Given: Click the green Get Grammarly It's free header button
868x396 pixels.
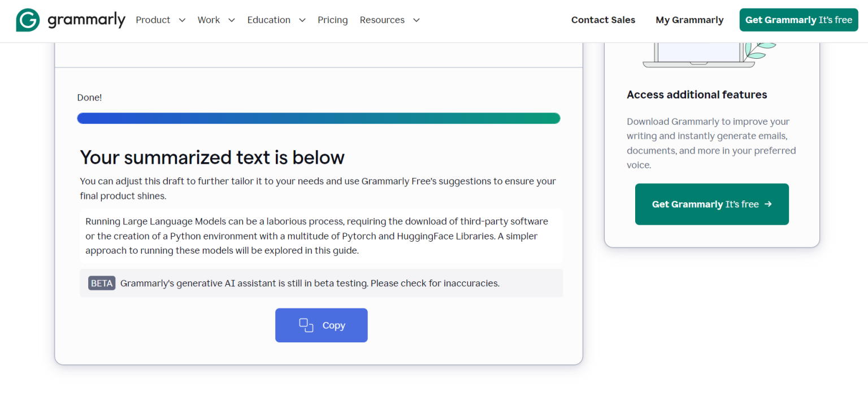Looking at the screenshot, I should point(798,19).
